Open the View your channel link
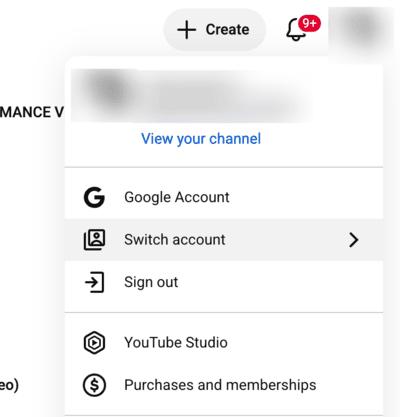The height and width of the screenshot is (417, 400). click(x=201, y=139)
